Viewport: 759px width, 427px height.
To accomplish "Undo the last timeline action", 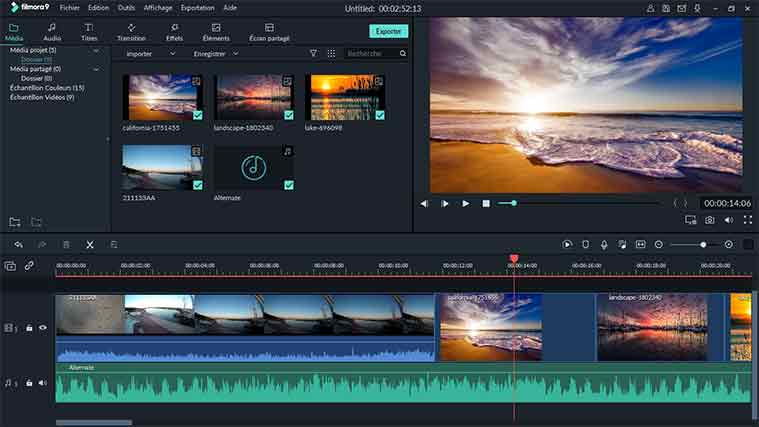I will (18, 244).
